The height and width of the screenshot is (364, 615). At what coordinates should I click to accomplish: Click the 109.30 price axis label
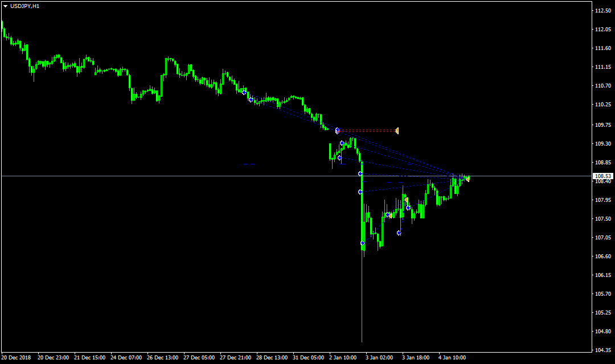coord(603,144)
